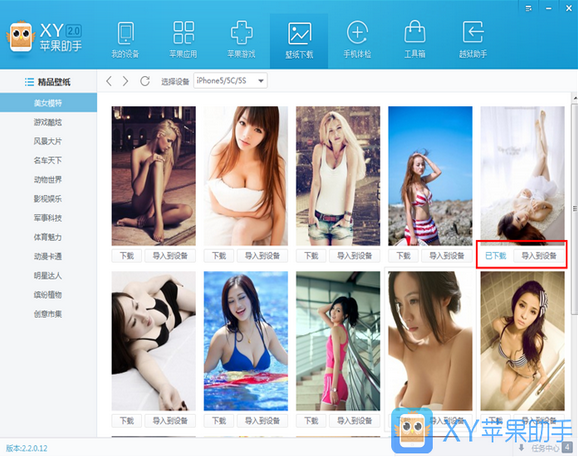Screen dimensions: 578x457
Task: Click 下载 under first wallpaper
Action: (127, 256)
